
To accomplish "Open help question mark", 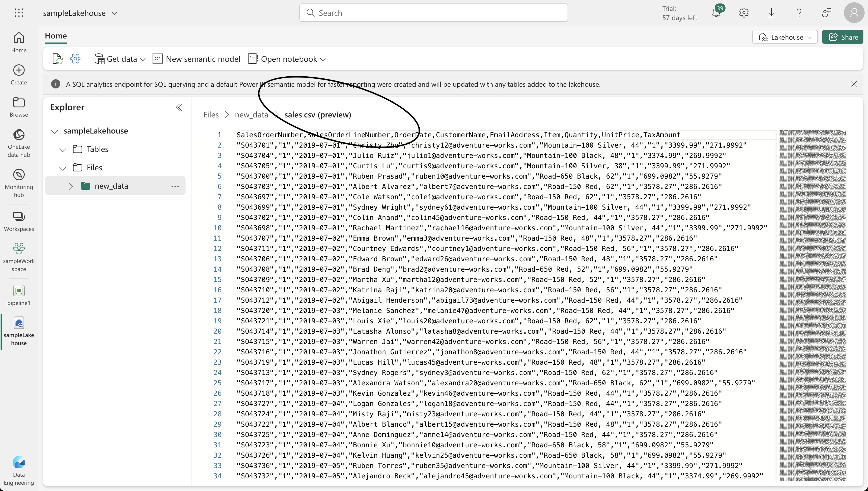I will click(799, 13).
